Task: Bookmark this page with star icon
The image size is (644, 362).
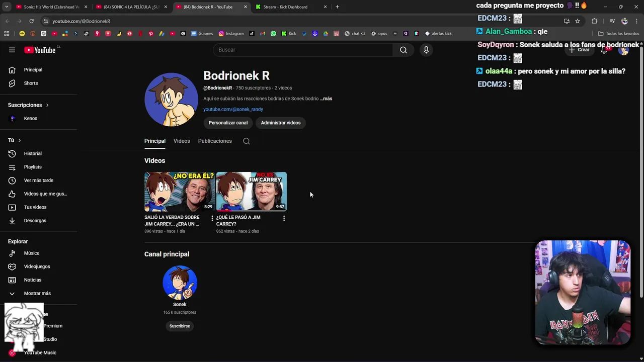Action: pos(578,21)
